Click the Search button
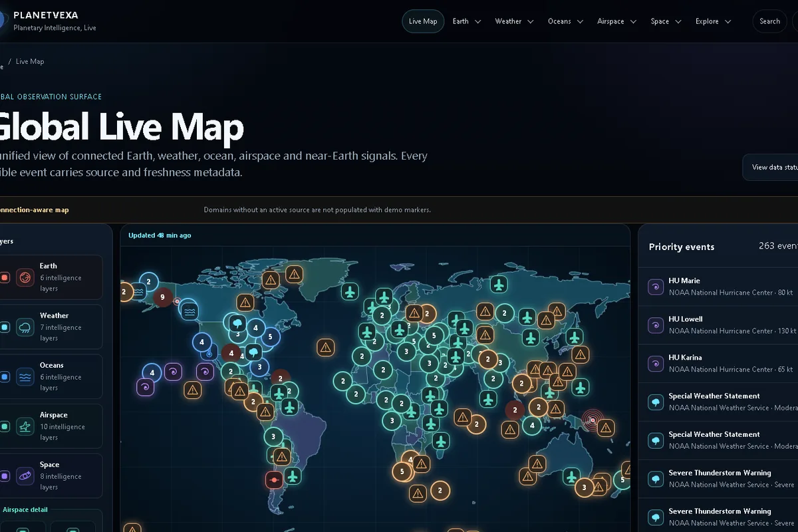The image size is (798, 532). point(769,21)
